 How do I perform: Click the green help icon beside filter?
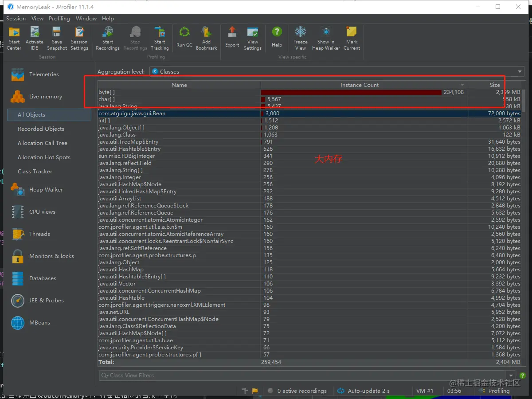(522, 376)
